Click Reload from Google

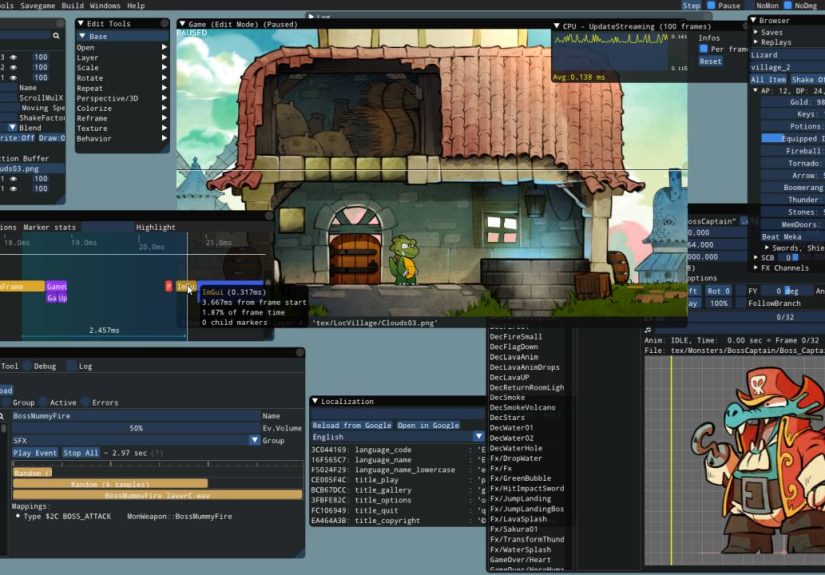[351, 425]
